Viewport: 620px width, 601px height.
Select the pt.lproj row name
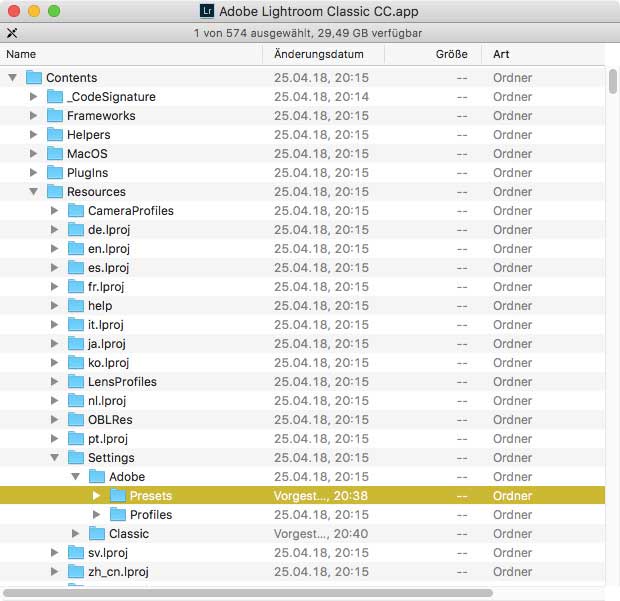click(108, 438)
